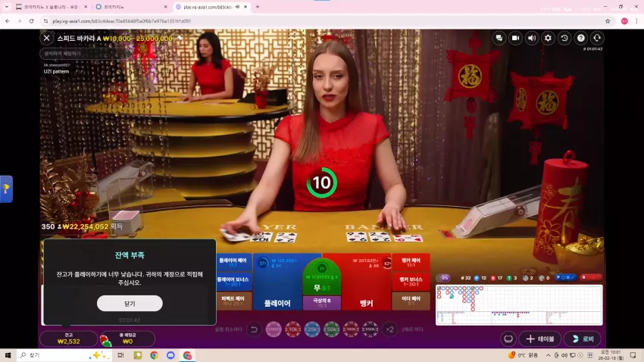Mute the game sound speaker icon

point(532,38)
